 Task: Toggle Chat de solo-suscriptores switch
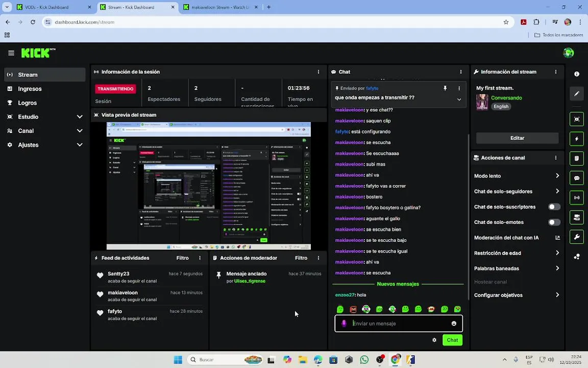pos(554,207)
